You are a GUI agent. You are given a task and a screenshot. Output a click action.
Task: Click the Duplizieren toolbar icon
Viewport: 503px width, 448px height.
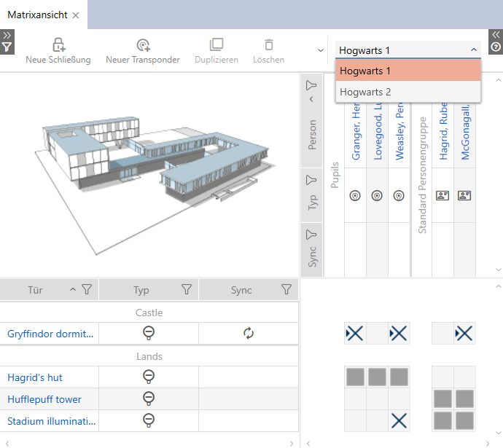[x=217, y=45]
